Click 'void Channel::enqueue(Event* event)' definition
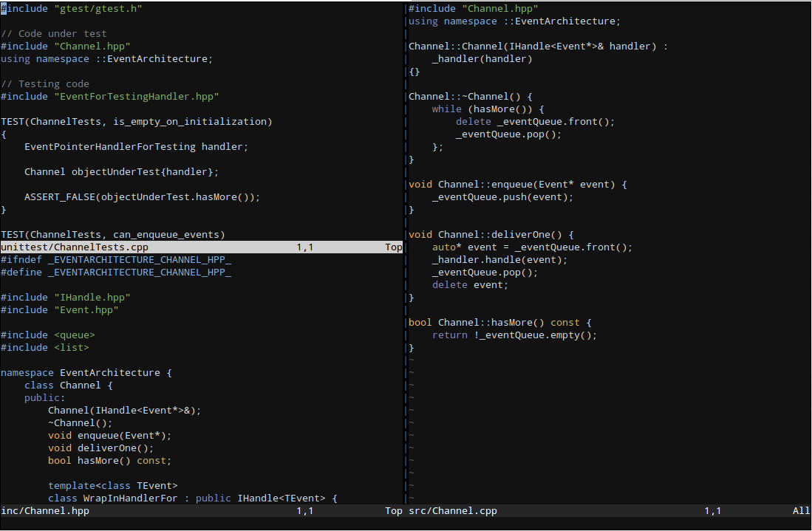This screenshot has width=812, height=531. click(517, 184)
